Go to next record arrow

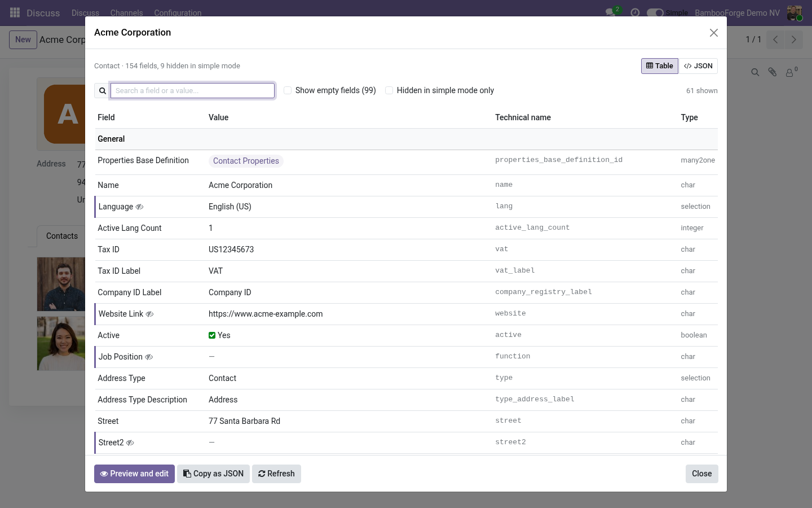click(793, 40)
